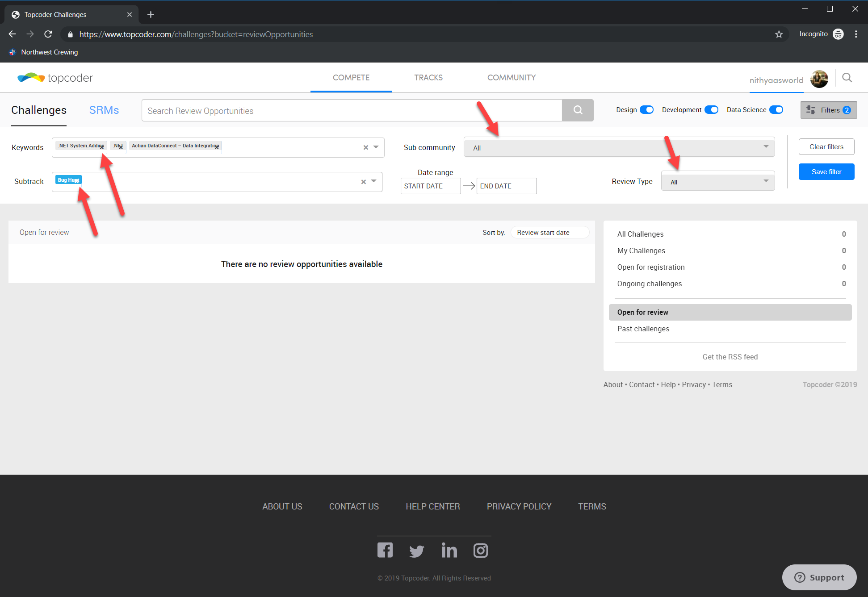Click the search magnifier button in the search bar

pyautogui.click(x=578, y=110)
